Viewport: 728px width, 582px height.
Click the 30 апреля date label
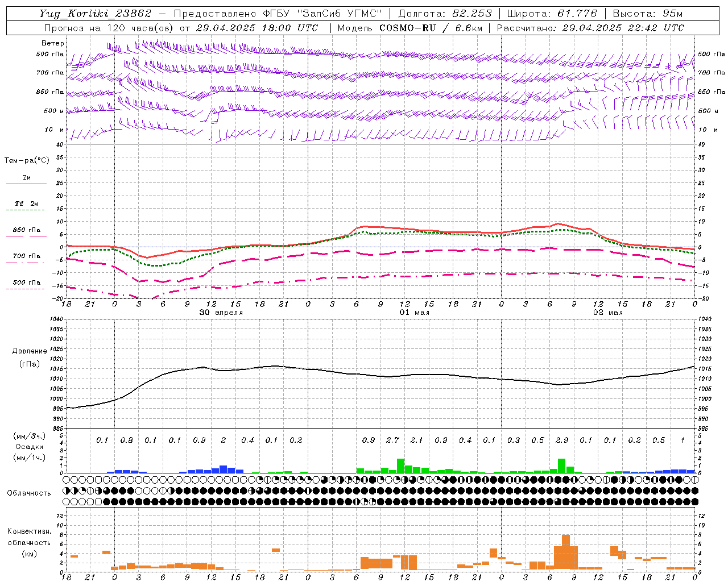221,313
